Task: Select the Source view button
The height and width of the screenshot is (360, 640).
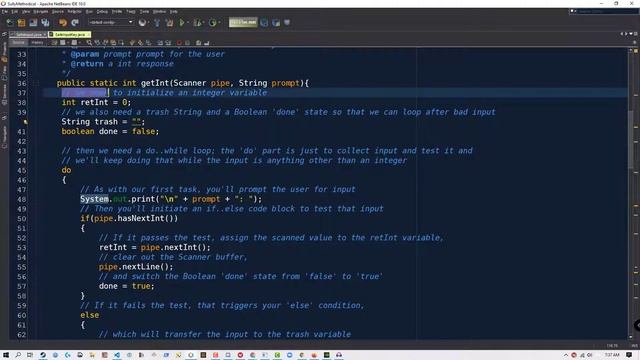Action: click(18, 42)
